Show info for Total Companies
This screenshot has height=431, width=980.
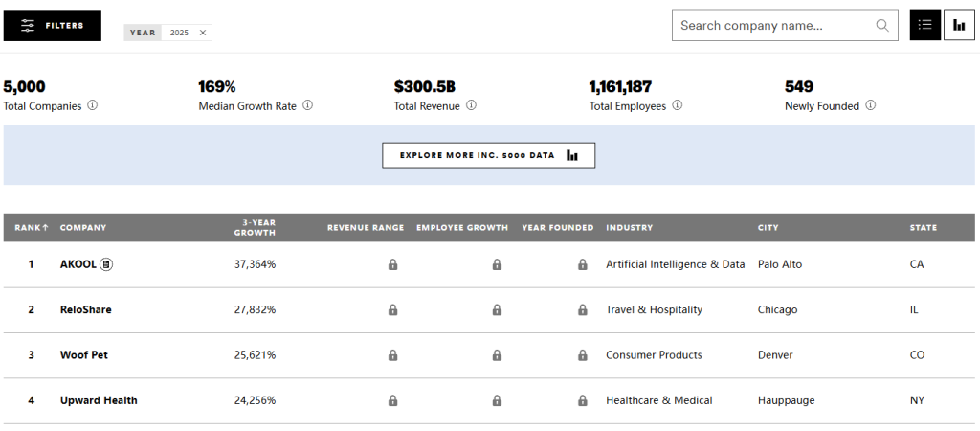(x=93, y=106)
